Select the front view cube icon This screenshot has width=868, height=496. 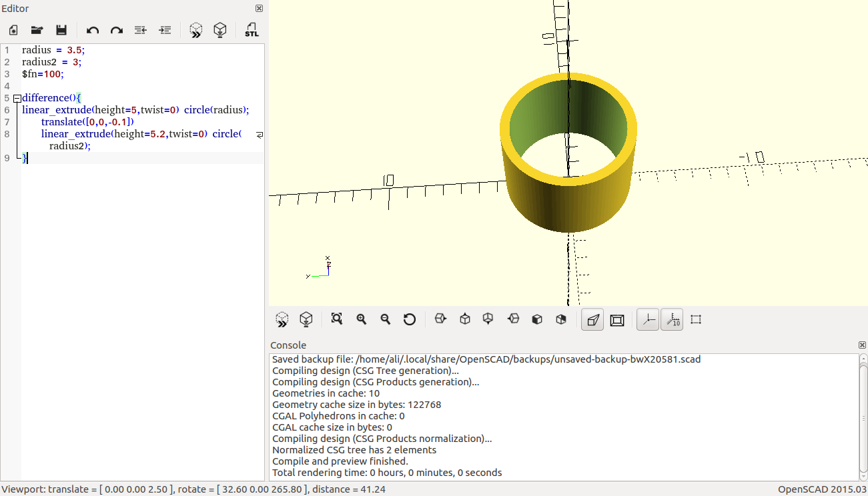coord(537,319)
